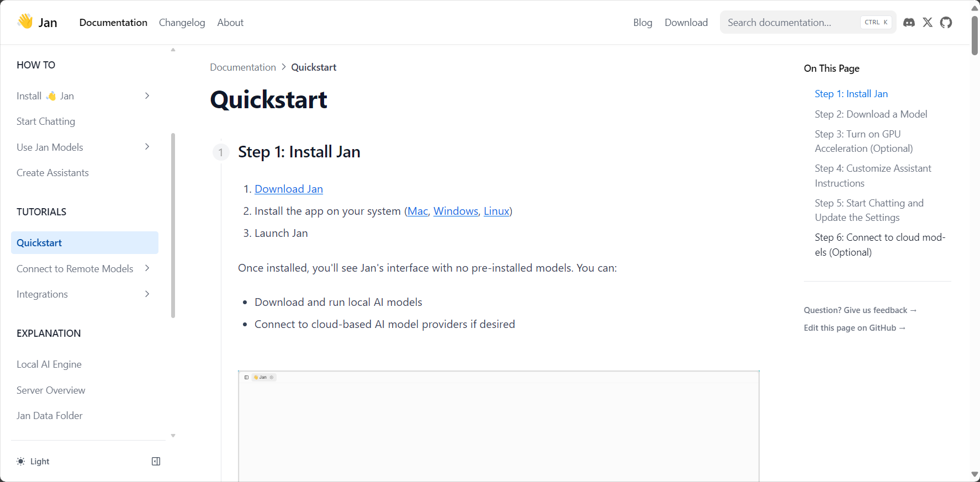Viewport: 980px width, 482px height.
Task: Click the Jan waving hand logo
Action: pyautogui.click(x=25, y=22)
